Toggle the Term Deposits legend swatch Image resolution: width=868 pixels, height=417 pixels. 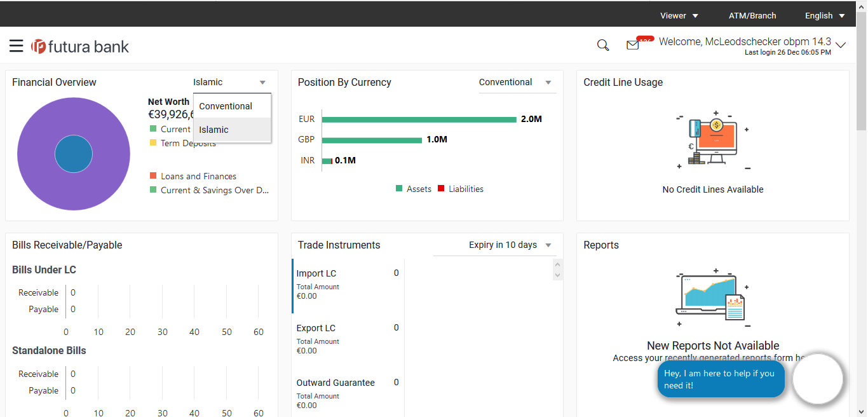point(153,143)
